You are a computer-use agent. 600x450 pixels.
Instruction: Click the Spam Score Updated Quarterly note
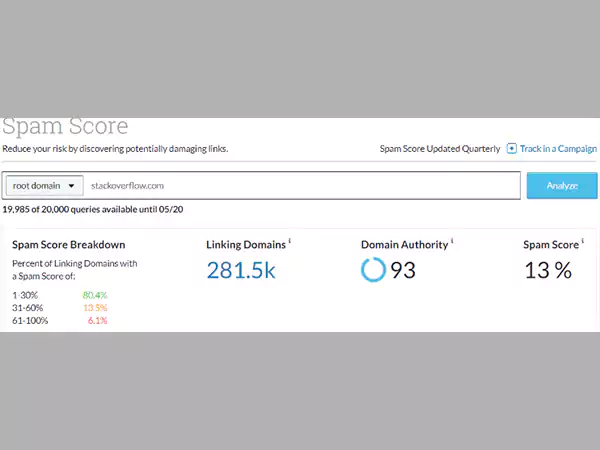tap(440, 149)
